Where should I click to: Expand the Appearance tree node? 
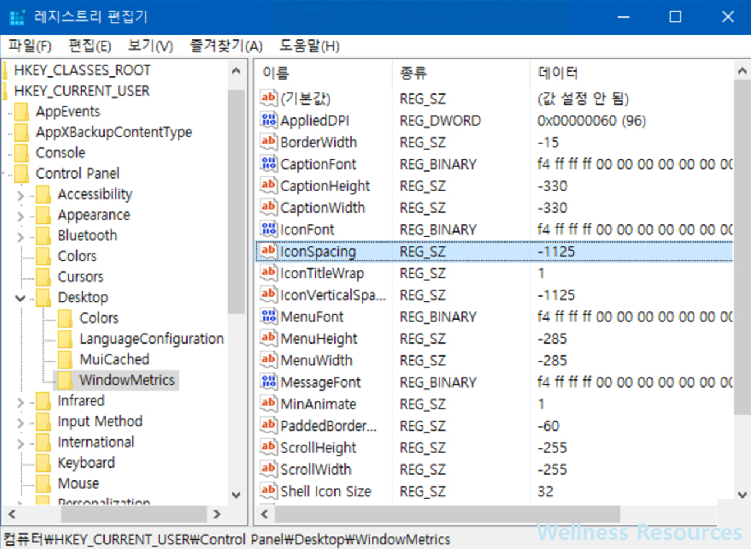point(21,216)
